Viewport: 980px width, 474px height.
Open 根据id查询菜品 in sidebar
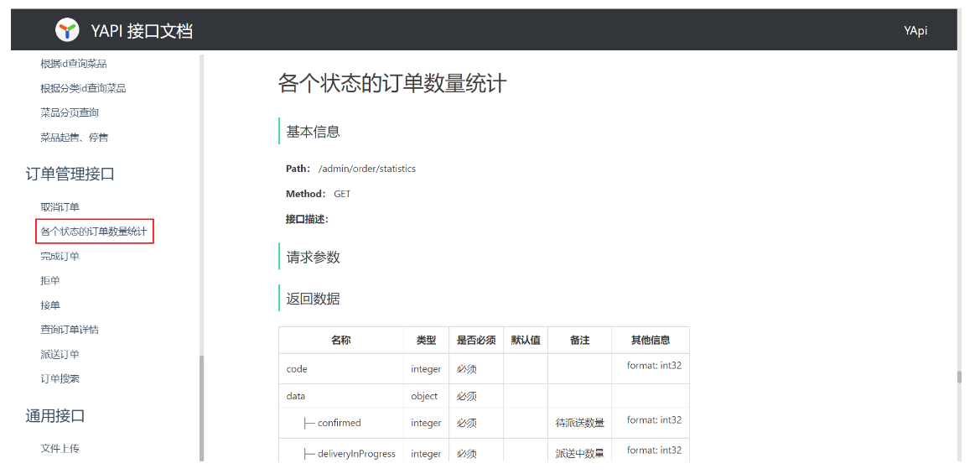74,64
